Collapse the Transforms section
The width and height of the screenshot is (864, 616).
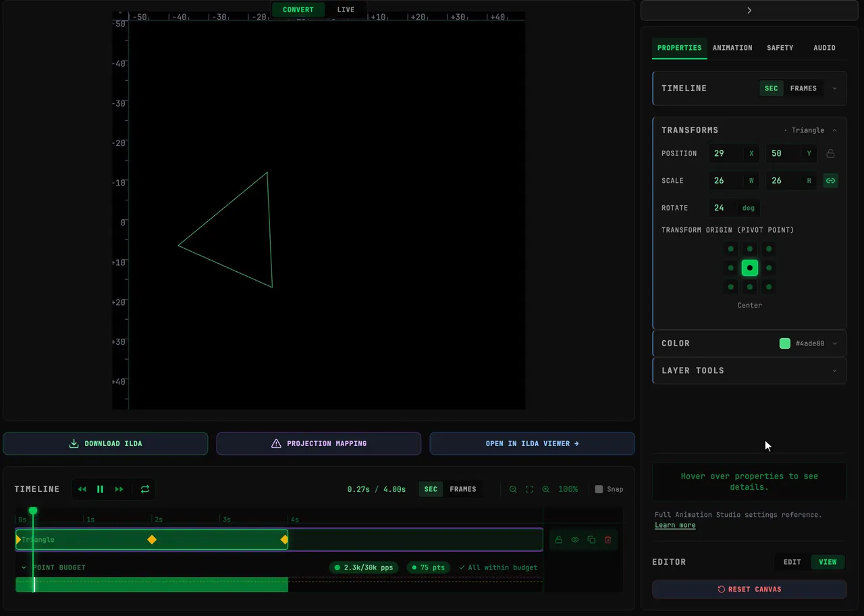coord(834,130)
